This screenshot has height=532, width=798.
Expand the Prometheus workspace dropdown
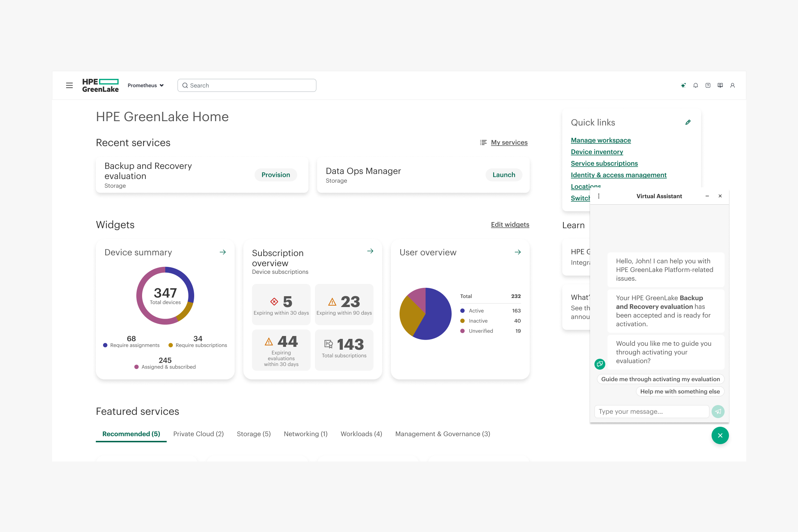pos(145,85)
